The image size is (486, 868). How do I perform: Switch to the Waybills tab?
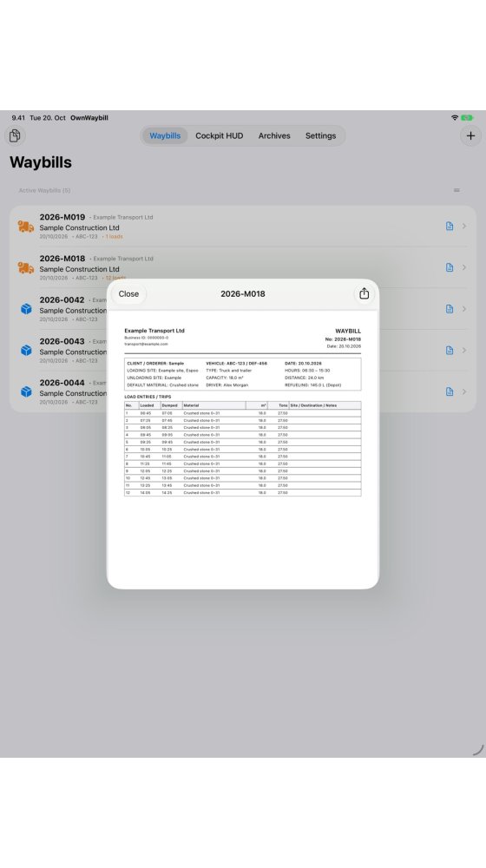165,135
